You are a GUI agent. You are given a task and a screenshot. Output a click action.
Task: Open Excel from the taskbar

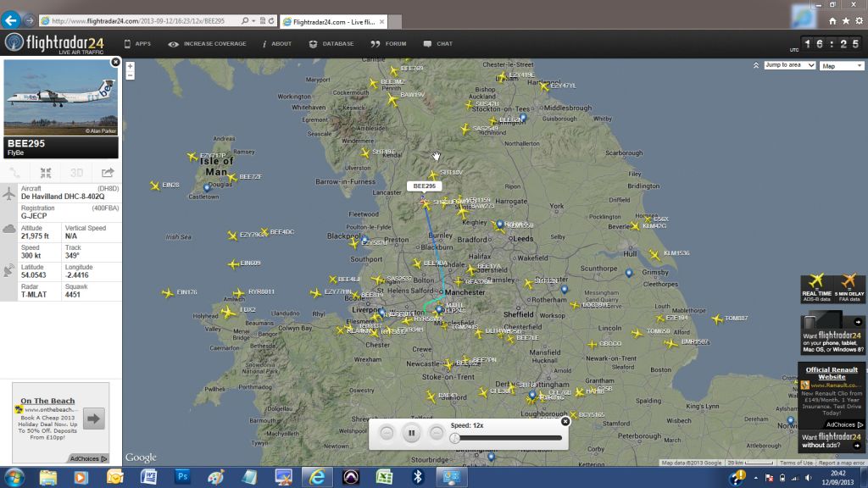384,476
